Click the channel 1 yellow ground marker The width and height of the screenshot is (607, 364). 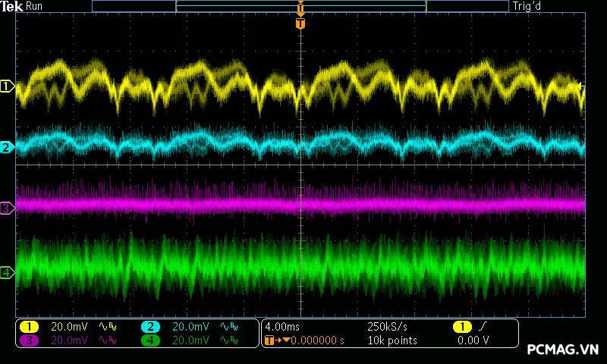point(7,87)
